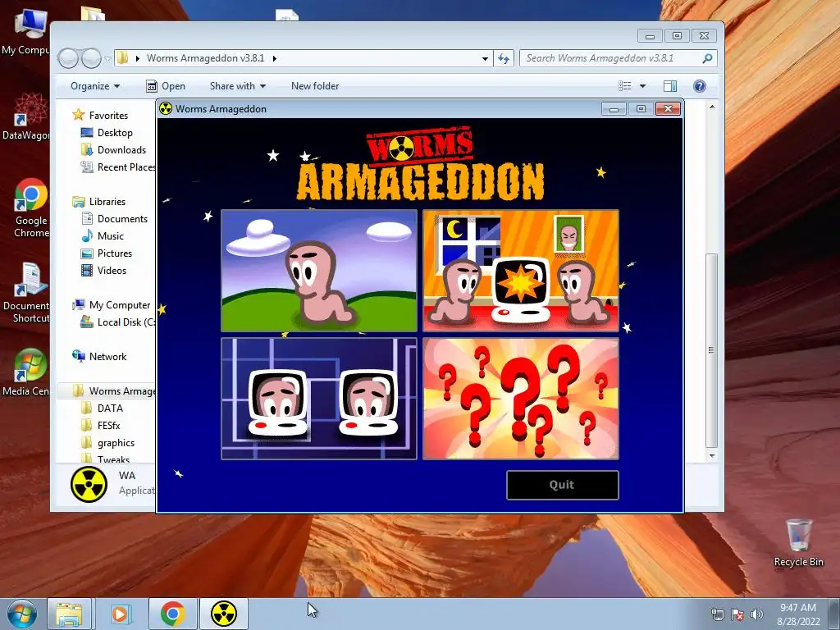Open the Share with dropdown
Image resolution: width=840 pixels, height=630 pixels.
237,85
